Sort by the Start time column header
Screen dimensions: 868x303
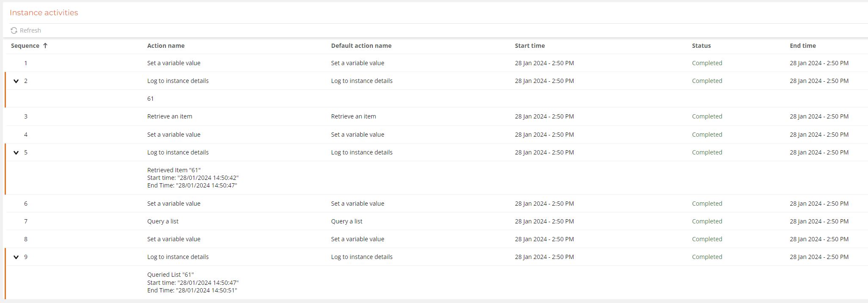pos(530,46)
